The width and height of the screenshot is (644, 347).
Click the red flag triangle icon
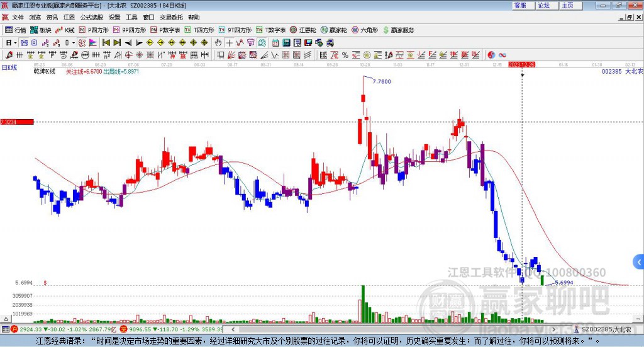93,43
